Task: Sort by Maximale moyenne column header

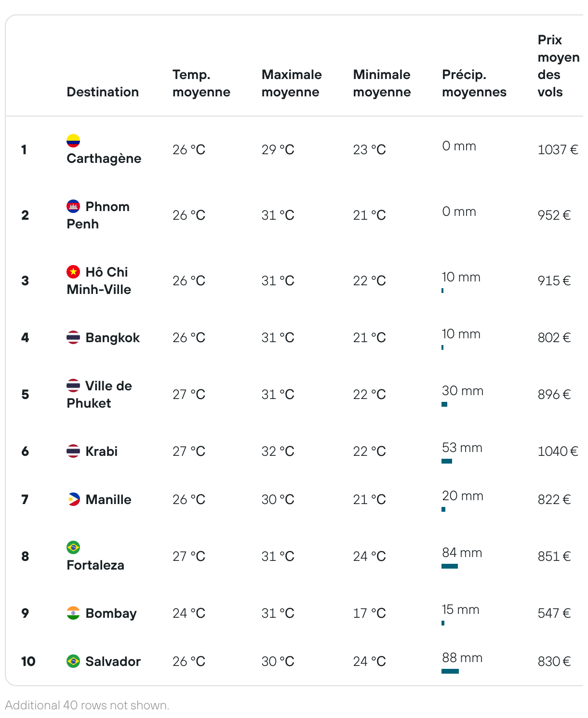Action: click(292, 83)
